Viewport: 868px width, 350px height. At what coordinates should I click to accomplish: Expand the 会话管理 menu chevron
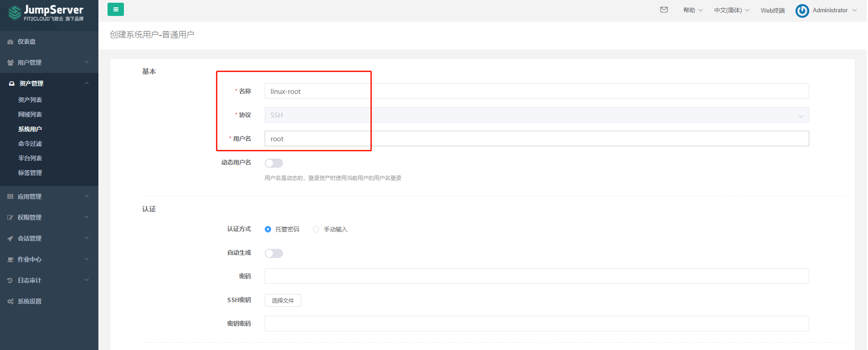click(87, 238)
